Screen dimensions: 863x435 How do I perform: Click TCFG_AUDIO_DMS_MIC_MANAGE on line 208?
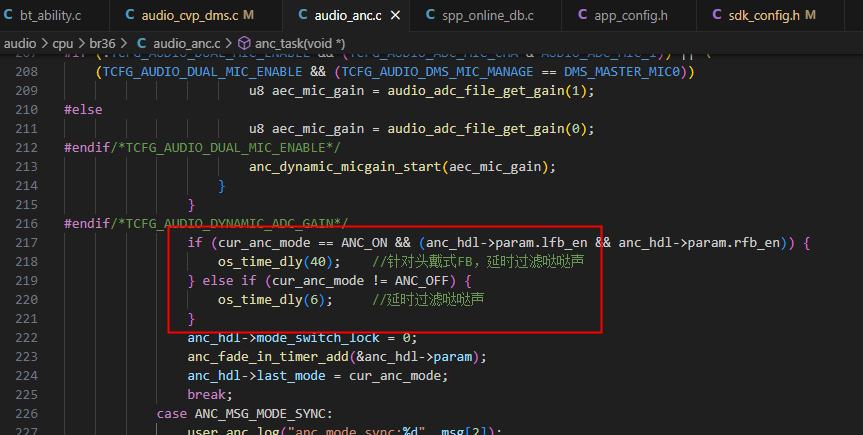438,72
